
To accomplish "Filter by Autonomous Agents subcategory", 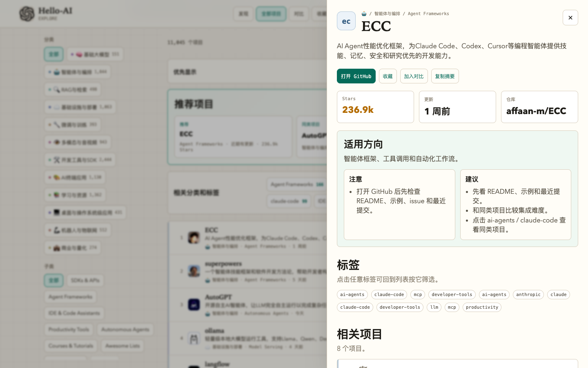I will (x=125, y=329).
